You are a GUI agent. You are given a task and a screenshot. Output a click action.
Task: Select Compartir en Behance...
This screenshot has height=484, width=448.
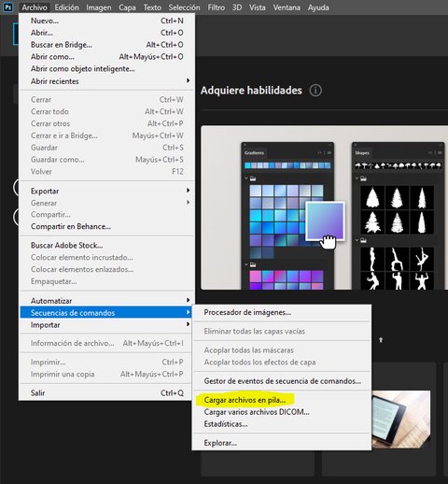click(106, 227)
